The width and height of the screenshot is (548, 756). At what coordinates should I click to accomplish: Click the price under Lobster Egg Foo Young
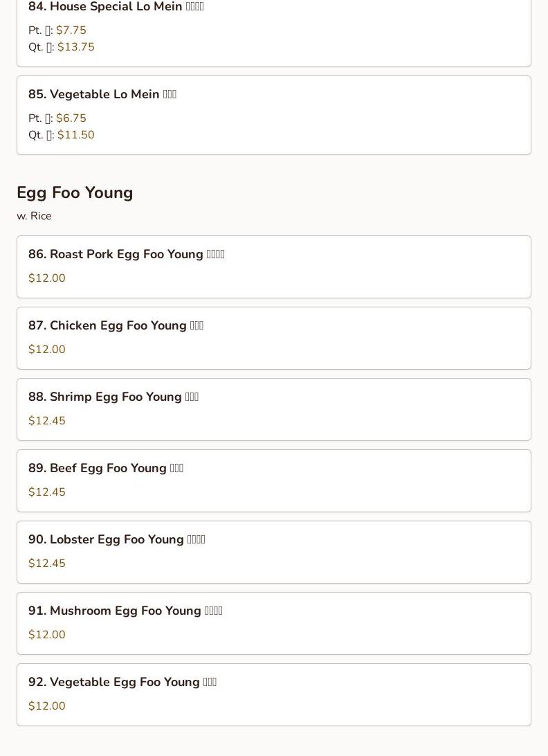pyautogui.click(x=47, y=564)
